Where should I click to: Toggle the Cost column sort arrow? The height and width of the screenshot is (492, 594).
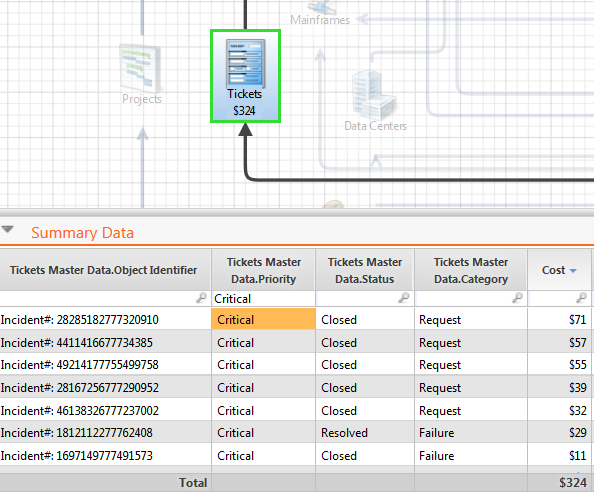tap(573, 270)
